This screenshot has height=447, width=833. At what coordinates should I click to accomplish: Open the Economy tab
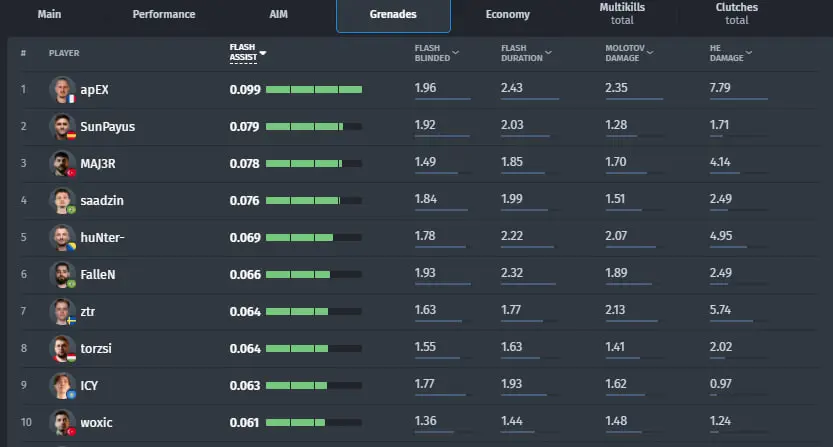click(508, 15)
